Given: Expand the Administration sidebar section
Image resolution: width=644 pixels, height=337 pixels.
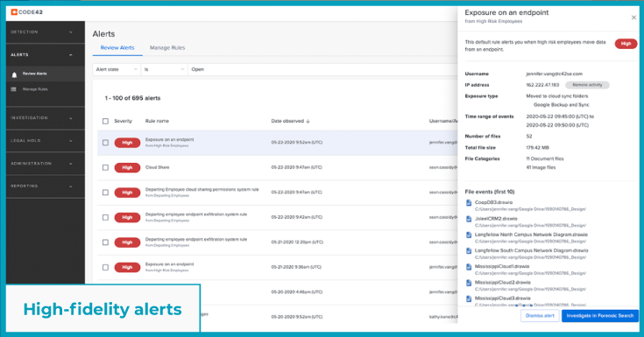Looking at the screenshot, I should [x=46, y=164].
